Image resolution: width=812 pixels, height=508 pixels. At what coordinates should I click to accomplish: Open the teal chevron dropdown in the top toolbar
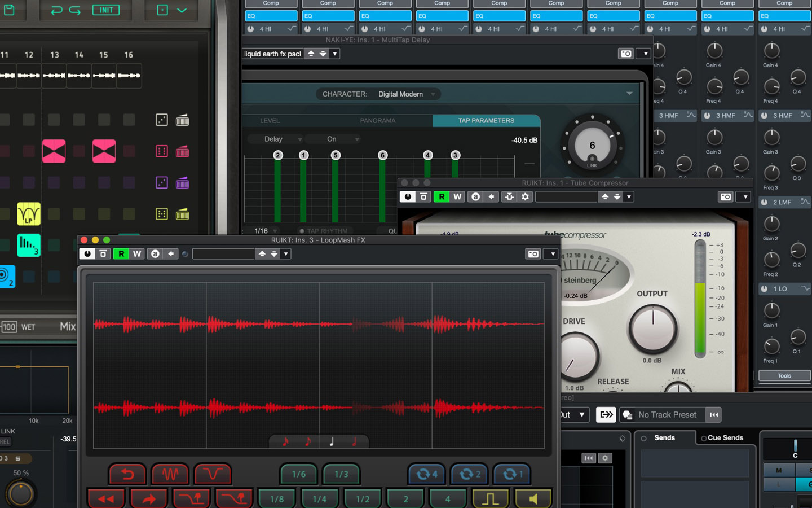[182, 10]
